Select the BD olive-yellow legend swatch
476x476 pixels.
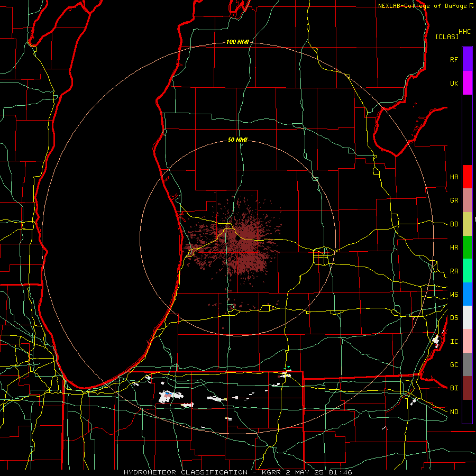pyautogui.click(x=467, y=224)
